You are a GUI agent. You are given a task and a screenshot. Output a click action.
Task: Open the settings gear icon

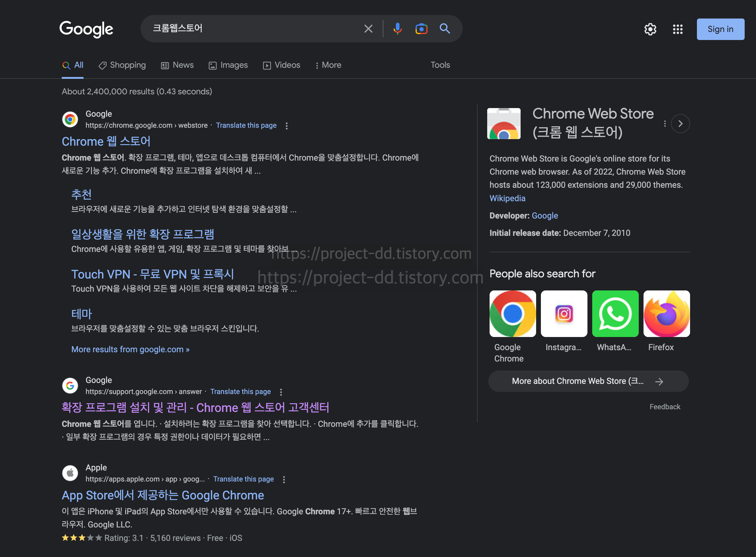click(650, 29)
